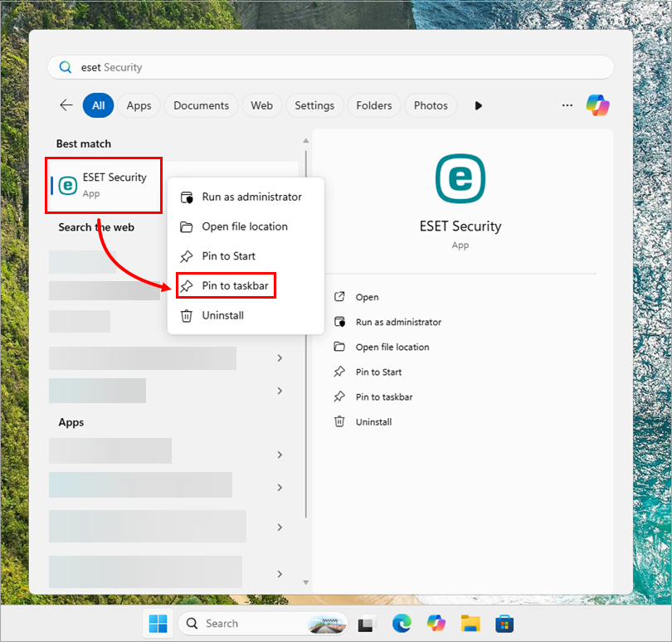Screen dimensions: 672x642
Task: Open the Windows Start menu
Action: tap(158, 623)
